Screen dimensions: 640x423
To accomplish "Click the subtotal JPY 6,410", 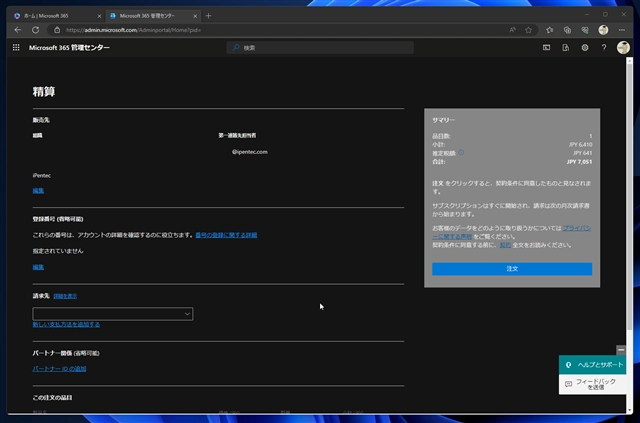I will click(x=580, y=145).
